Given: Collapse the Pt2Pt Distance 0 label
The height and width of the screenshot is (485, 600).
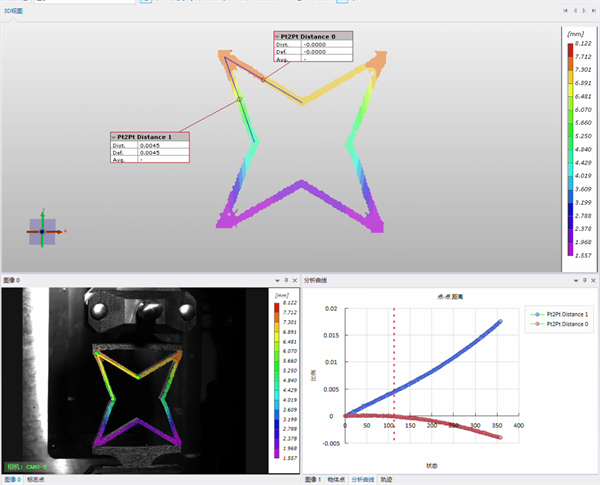Looking at the screenshot, I should 277,37.
